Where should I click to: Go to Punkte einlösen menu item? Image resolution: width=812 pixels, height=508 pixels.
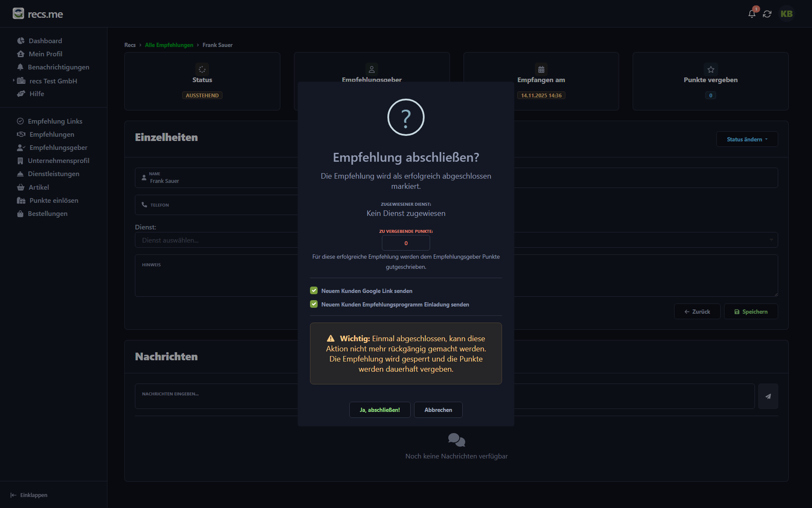(x=54, y=200)
